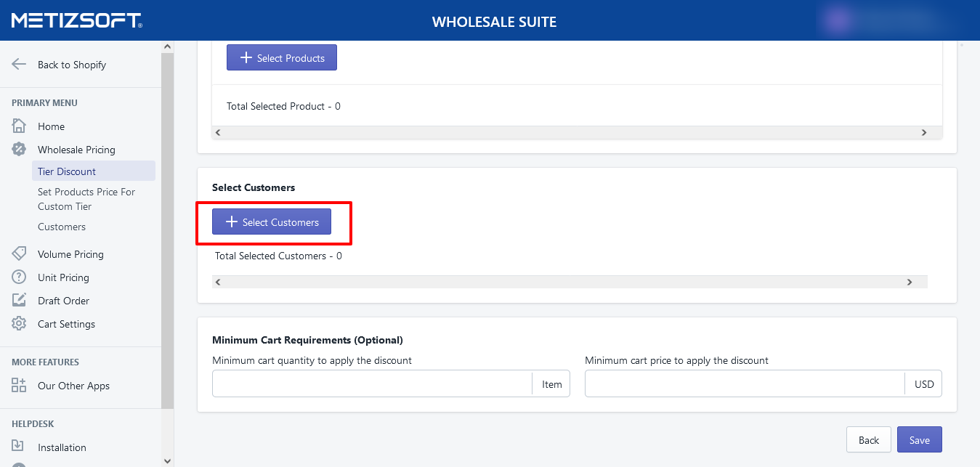This screenshot has height=467, width=980.
Task: Click the Our Other Apps grid icon
Action: coord(19,386)
